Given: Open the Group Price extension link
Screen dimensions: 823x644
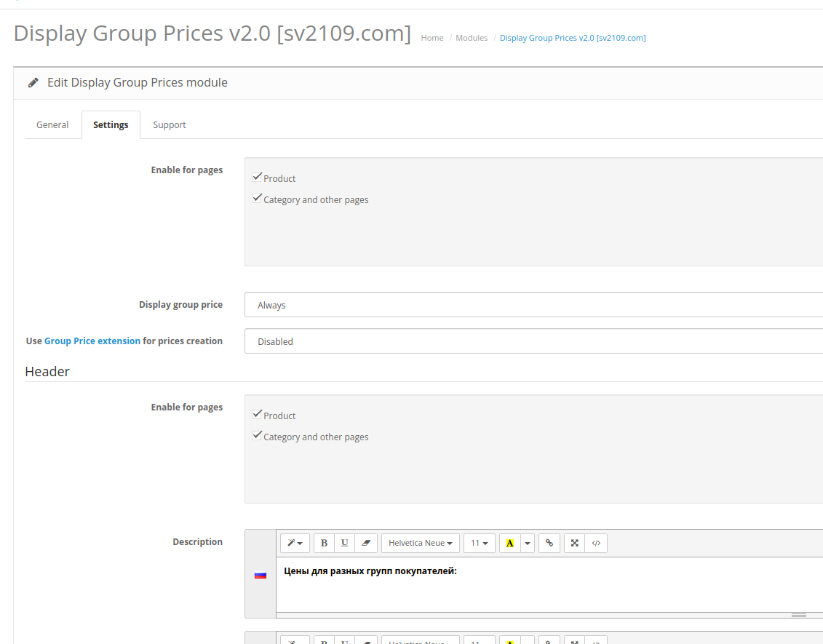Looking at the screenshot, I should tap(92, 341).
